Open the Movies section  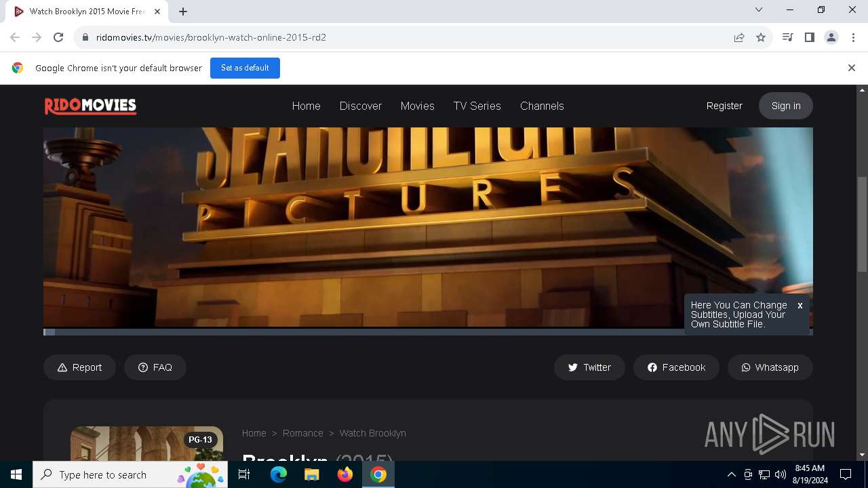tap(417, 106)
